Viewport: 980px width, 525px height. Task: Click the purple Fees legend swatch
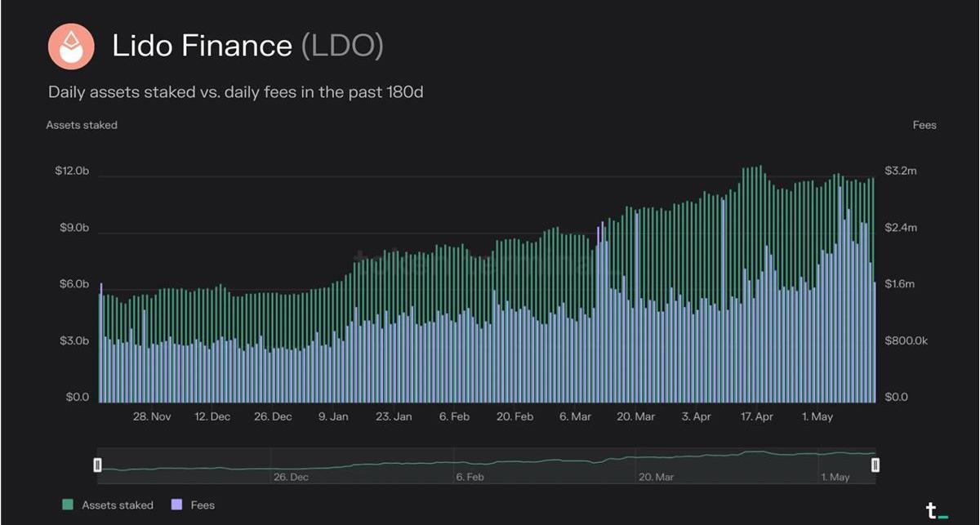(176, 505)
